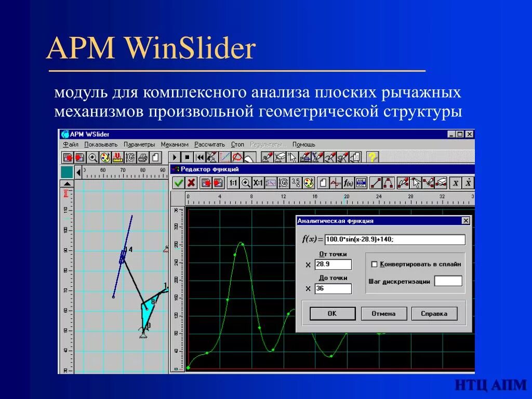Click the OK button
Image resolution: width=532 pixels, height=399 pixels.
332,314
